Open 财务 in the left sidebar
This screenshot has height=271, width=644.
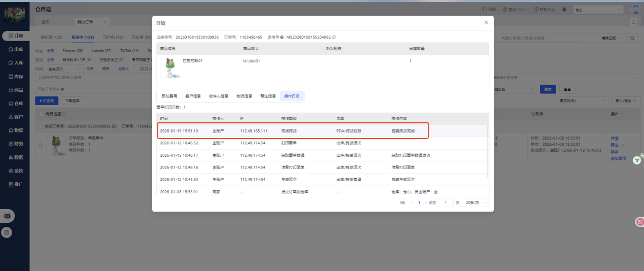point(15,144)
